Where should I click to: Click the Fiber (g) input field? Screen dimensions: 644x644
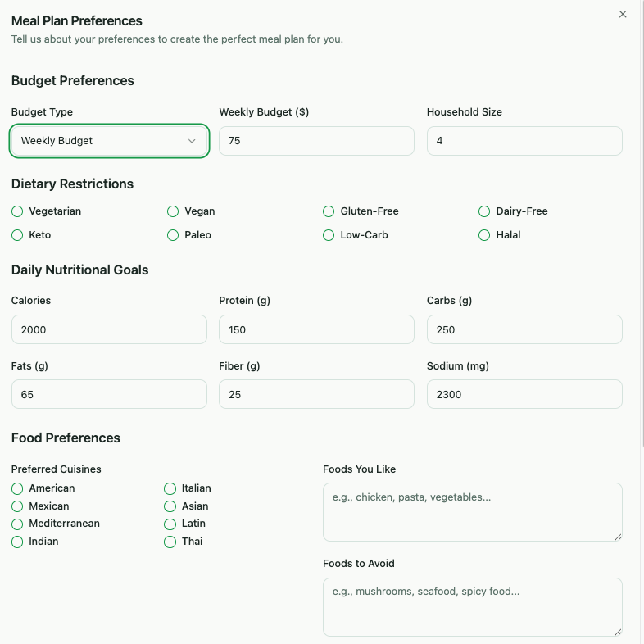click(316, 394)
